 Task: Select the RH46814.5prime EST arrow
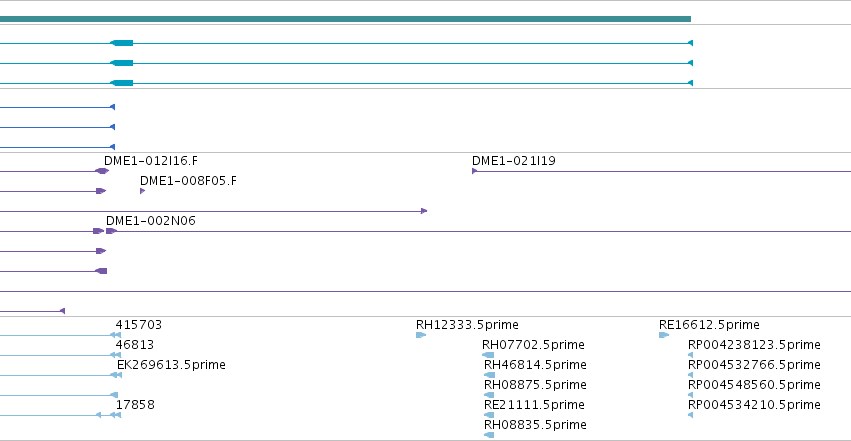(x=489, y=375)
